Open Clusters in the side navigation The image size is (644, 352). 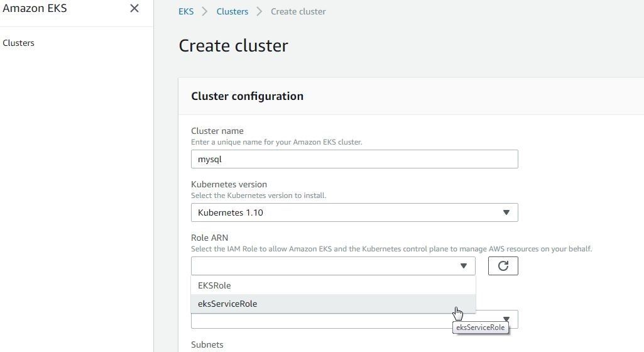click(x=18, y=43)
